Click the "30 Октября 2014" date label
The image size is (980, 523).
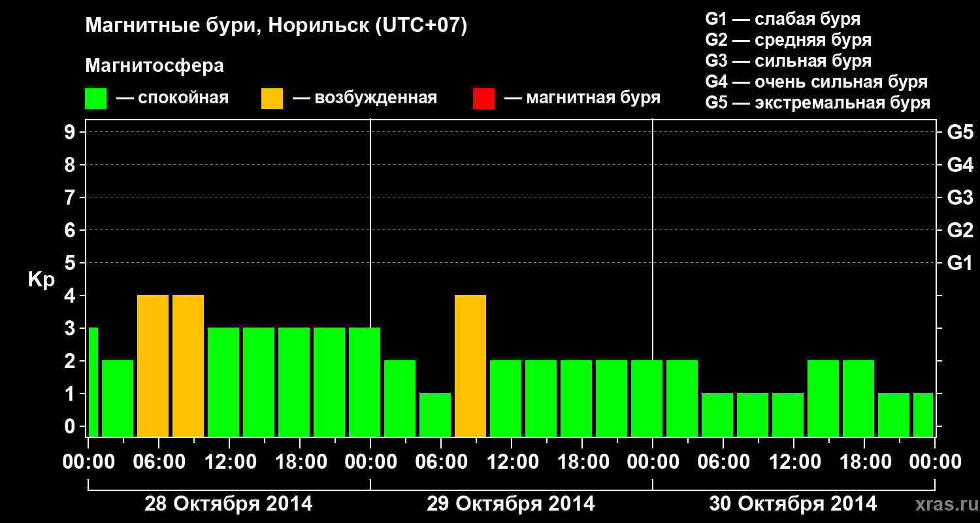(x=793, y=504)
